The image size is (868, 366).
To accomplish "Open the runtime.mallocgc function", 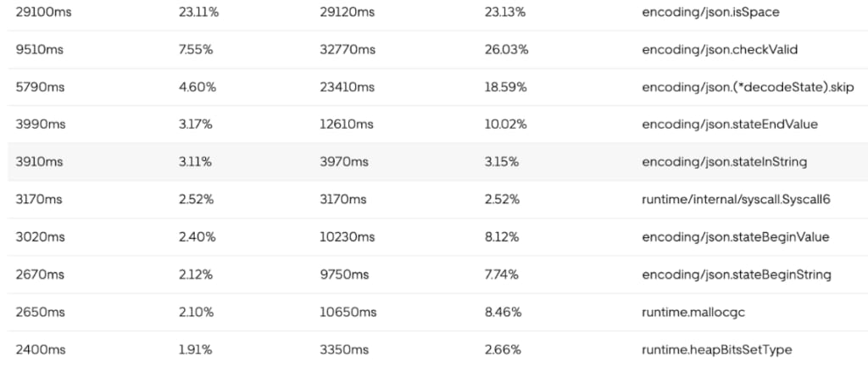I will click(x=693, y=313).
